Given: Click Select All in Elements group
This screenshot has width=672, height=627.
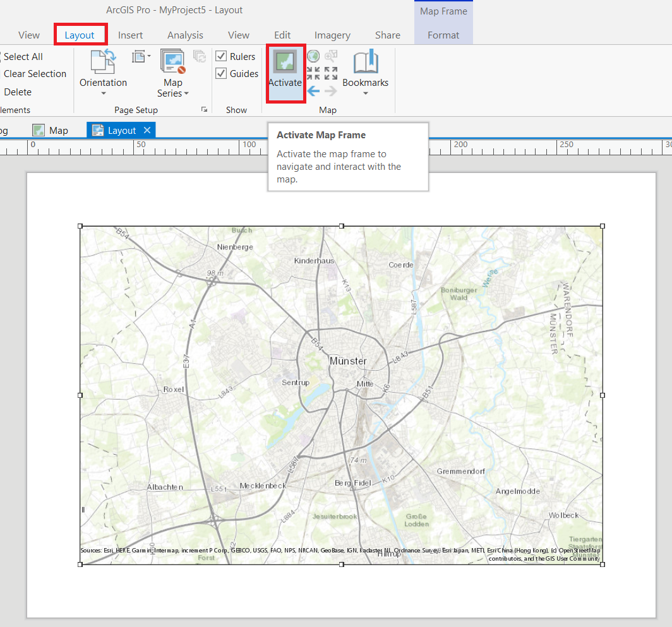Looking at the screenshot, I should (23, 56).
